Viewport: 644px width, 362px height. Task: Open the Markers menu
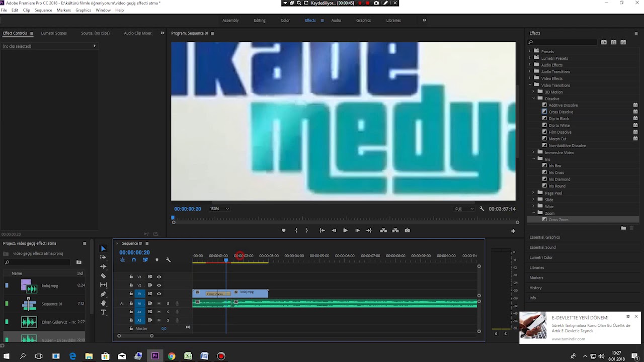[x=64, y=10]
